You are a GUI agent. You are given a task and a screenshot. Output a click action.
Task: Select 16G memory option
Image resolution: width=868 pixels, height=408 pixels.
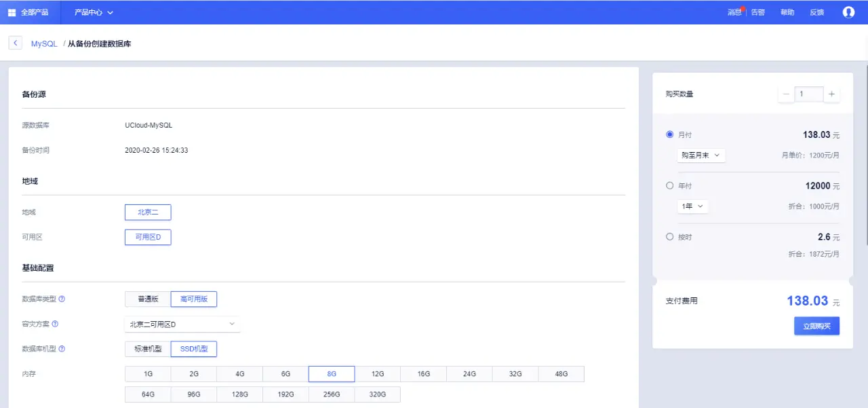click(x=424, y=375)
